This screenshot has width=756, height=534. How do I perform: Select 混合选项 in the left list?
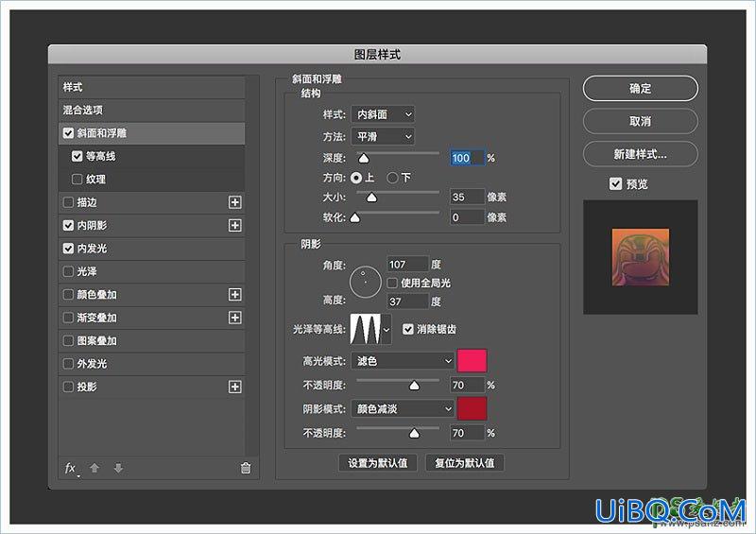[151, 110]
